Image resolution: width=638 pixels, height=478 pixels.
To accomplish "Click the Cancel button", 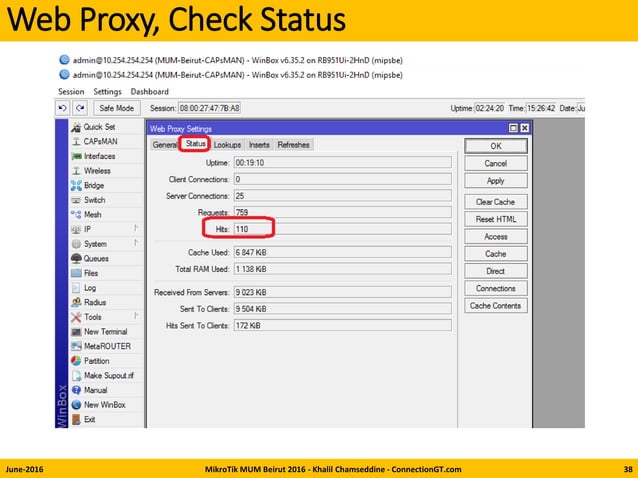I will pyautogui.click(x=496, y=164).
